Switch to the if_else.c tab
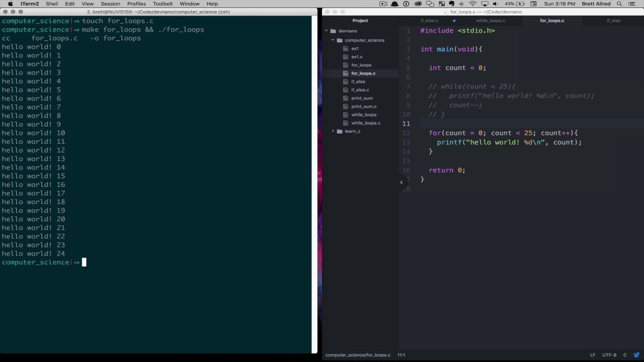The width and height of the screenshot is (644, 362). pos(429,21)
